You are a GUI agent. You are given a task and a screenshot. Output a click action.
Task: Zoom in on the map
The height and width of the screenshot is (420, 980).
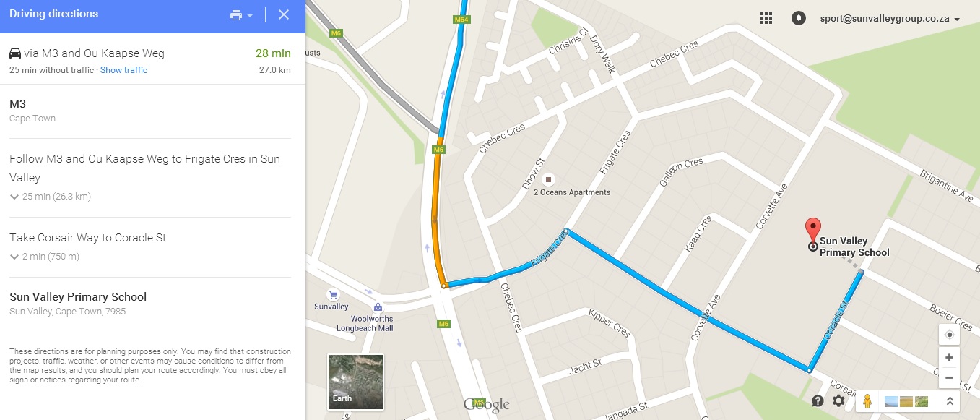(949, 358)
